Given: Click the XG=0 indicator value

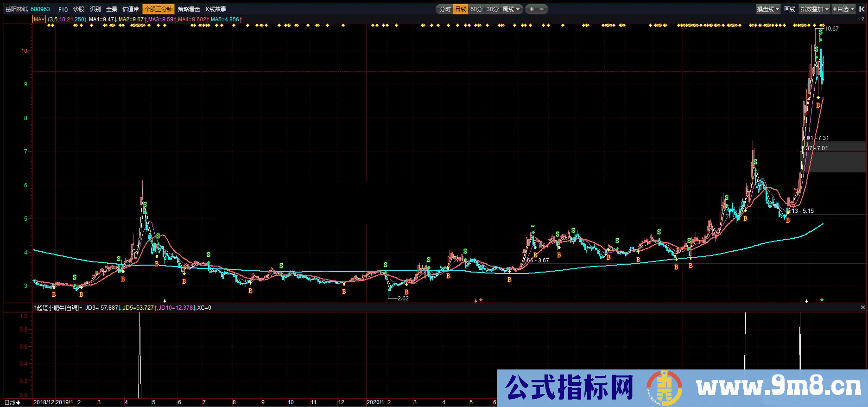Looking at the screenshot, I should point(204,308).
